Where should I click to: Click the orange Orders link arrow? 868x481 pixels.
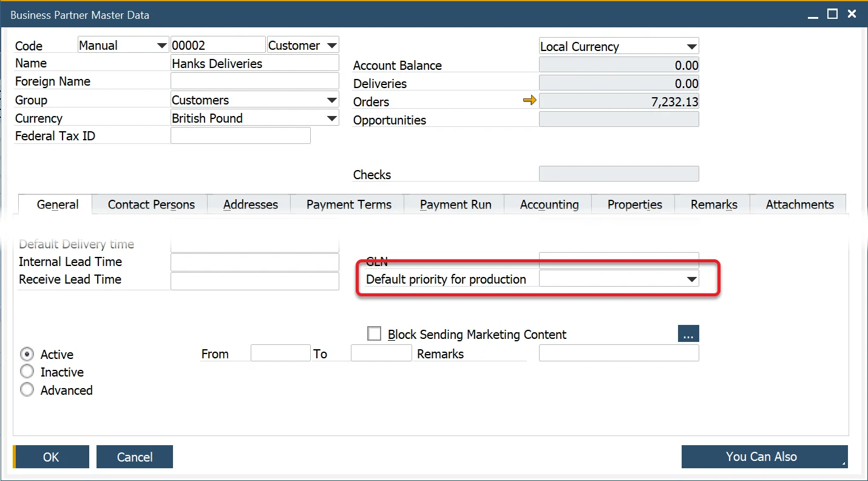click(x=530, y=101)
